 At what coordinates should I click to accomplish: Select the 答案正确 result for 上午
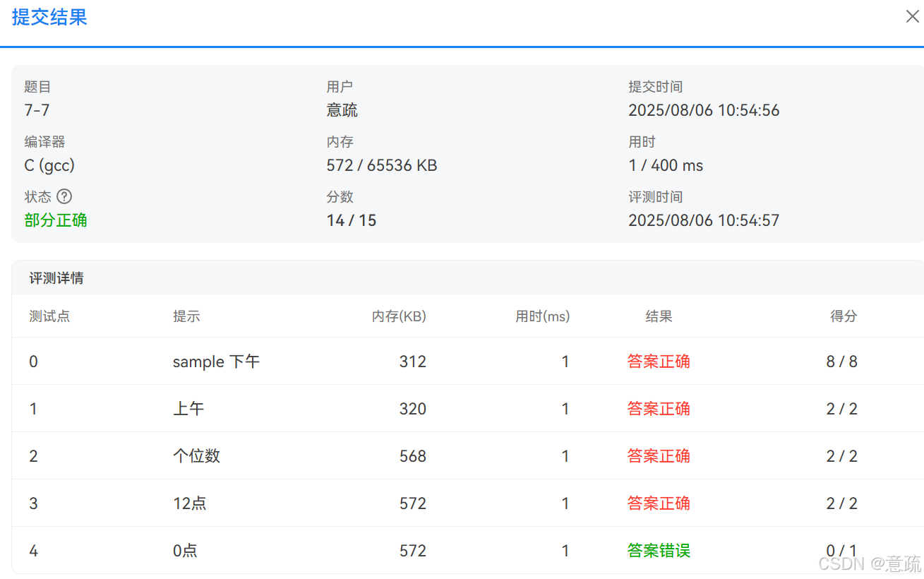[x=659, y=409]
